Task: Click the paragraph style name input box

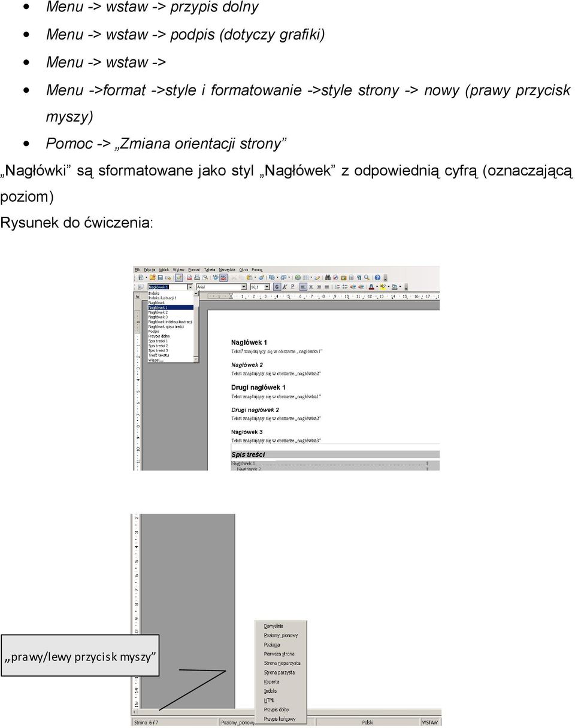Action: click(x=168, y=287)
